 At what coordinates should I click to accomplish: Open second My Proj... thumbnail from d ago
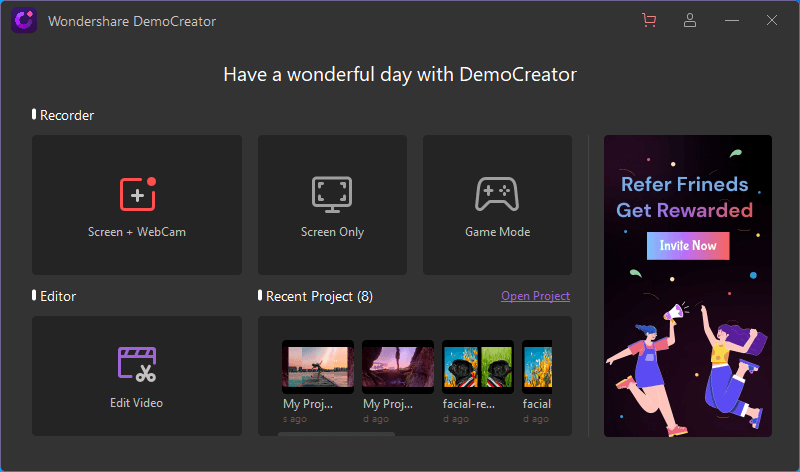[x=398, y=367]
